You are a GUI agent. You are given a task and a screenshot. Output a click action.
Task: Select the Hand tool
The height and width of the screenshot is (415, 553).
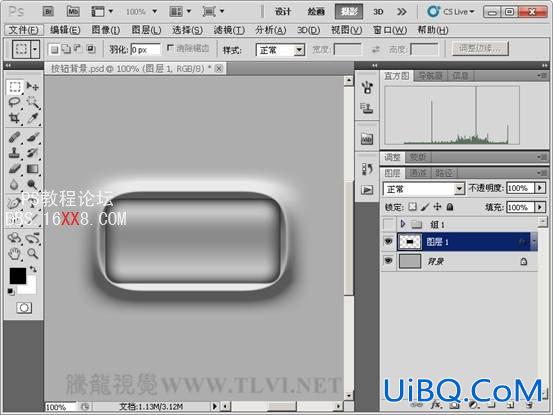click(x=14, y=254)
